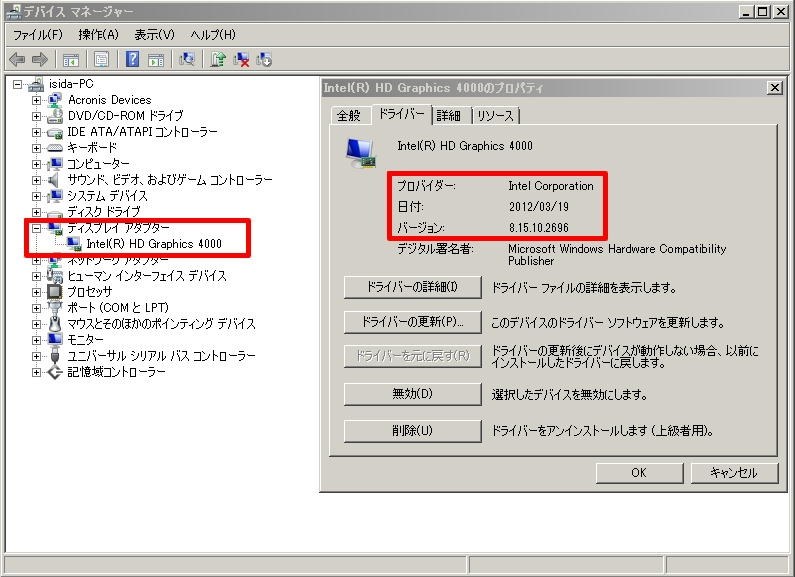
Task: Select サウンド、ビデオ、およびゲーム コントローラー item
Action: (x=170, y=180)
